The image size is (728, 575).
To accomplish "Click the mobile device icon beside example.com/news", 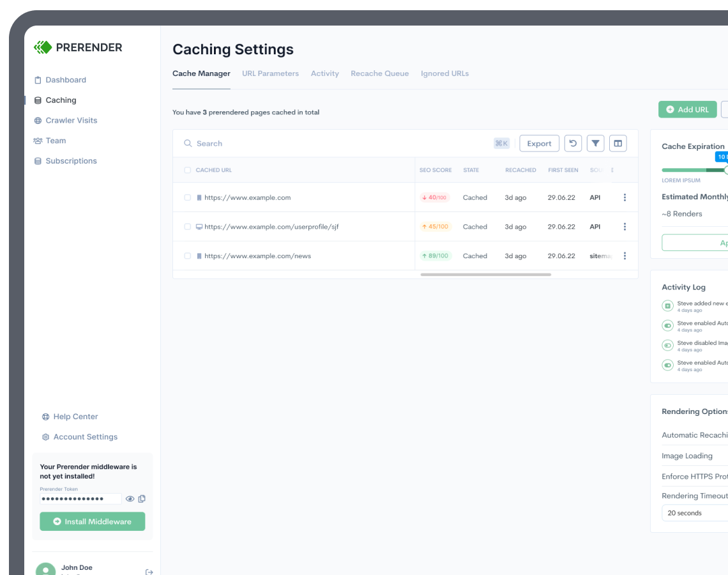I will point(199,256).
